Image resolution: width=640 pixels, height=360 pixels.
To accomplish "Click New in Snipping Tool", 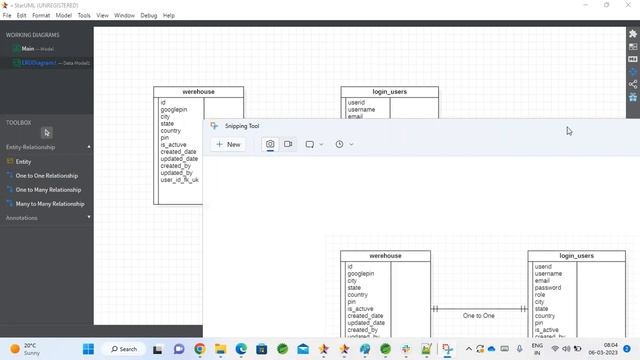I will [x=228, y=144].
